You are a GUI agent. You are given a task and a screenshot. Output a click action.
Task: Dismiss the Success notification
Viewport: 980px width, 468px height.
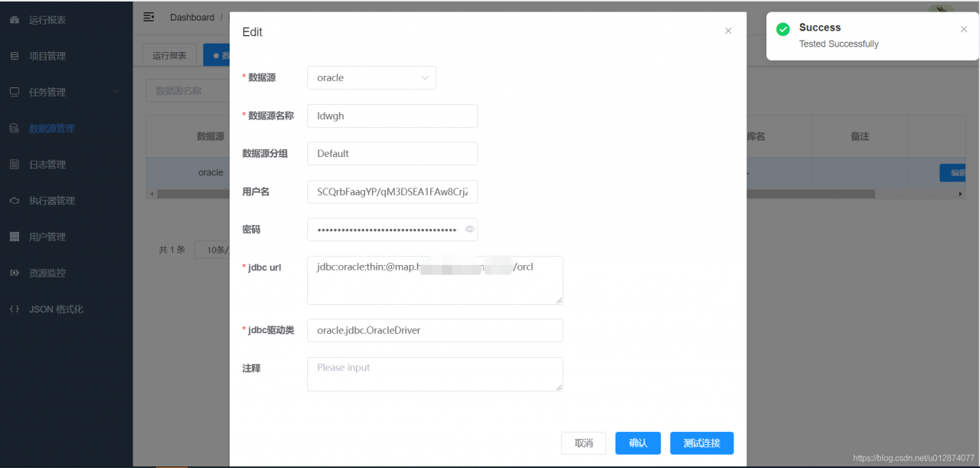click(x=964, y=29)
